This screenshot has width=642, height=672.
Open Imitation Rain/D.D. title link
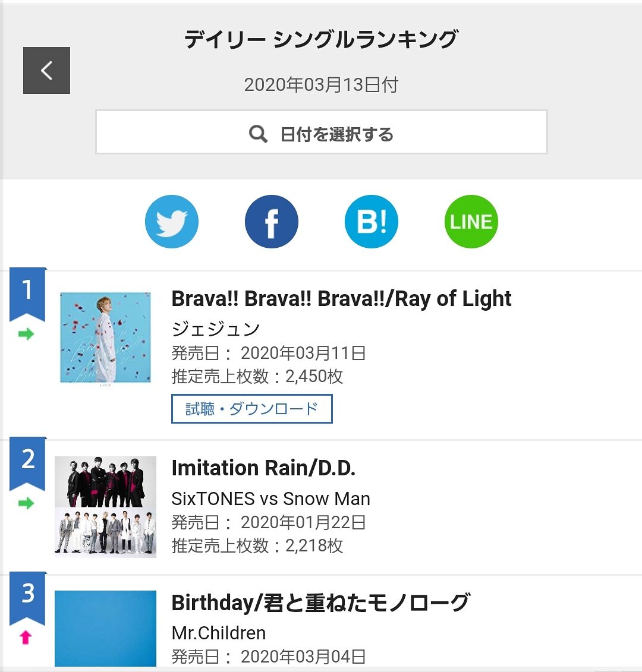(263, 468)
